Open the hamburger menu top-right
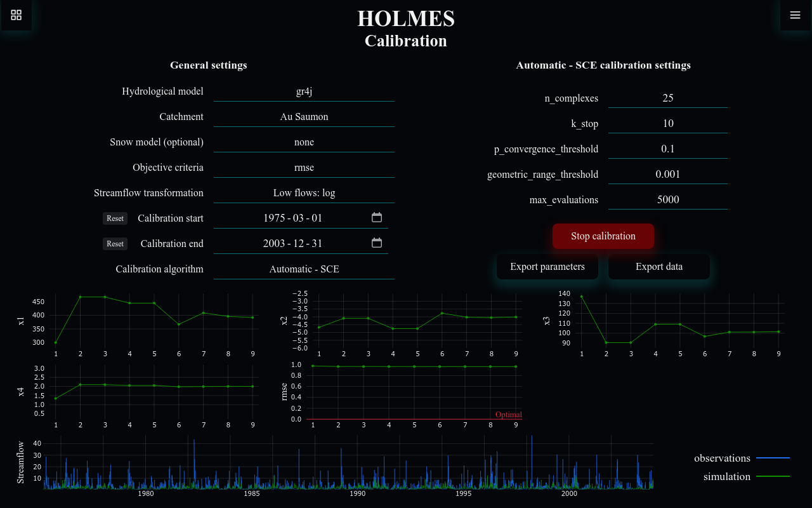 (795, 15)
